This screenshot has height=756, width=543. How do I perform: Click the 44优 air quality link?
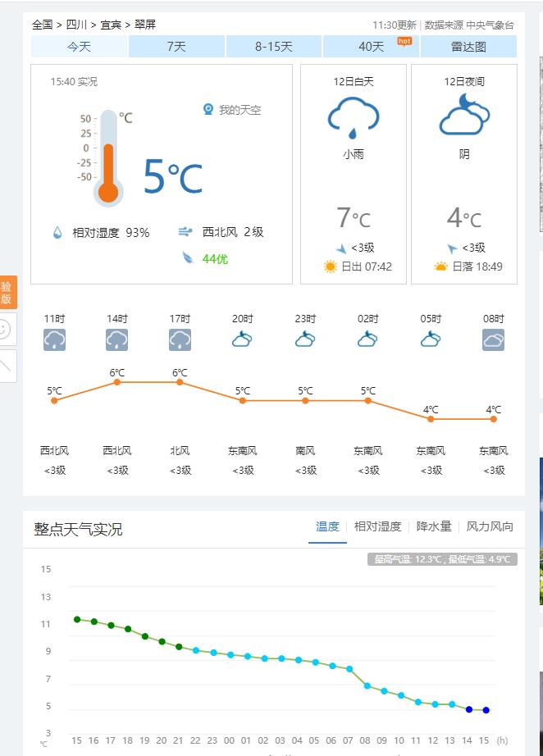pos(215,259)
